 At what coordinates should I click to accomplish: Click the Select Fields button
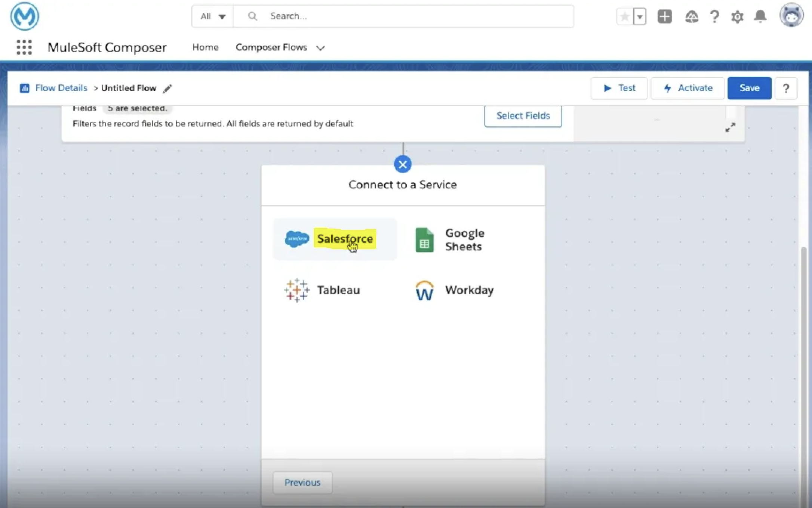523,116
